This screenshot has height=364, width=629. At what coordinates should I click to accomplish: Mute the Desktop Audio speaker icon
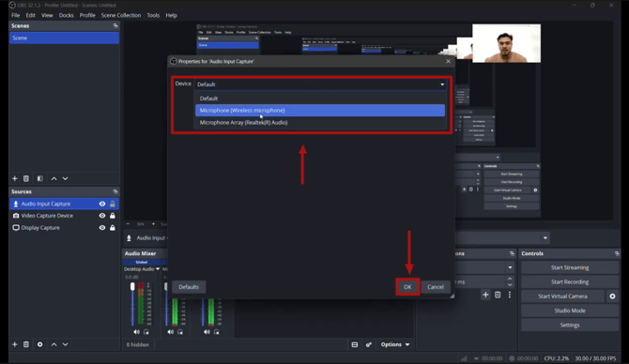pyautogui.click(x=136, y=332)
